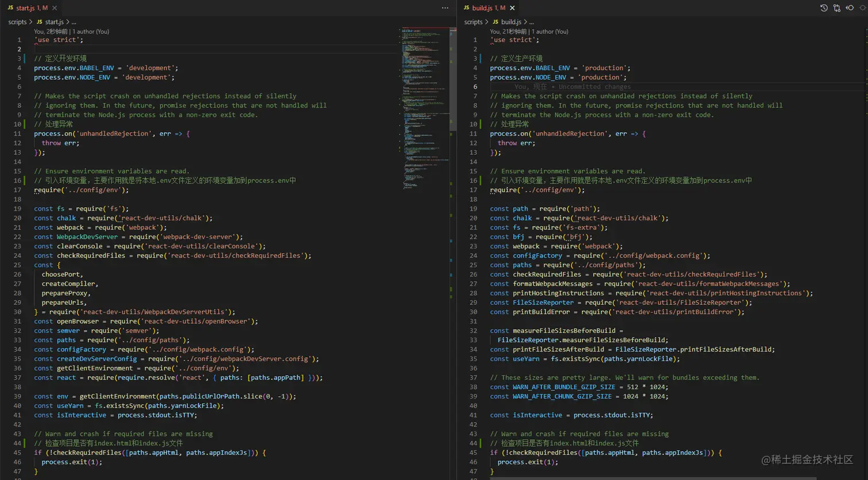Click the '// 定义开发环境' comment in start.js
Screen dimensions: 868x480
(x=60, y=59)
